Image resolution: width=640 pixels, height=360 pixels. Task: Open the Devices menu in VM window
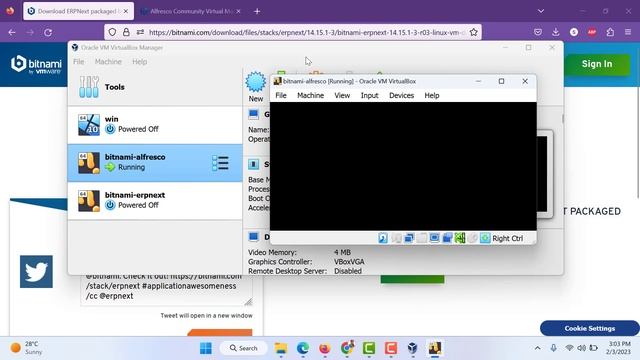tap(401, 96)
